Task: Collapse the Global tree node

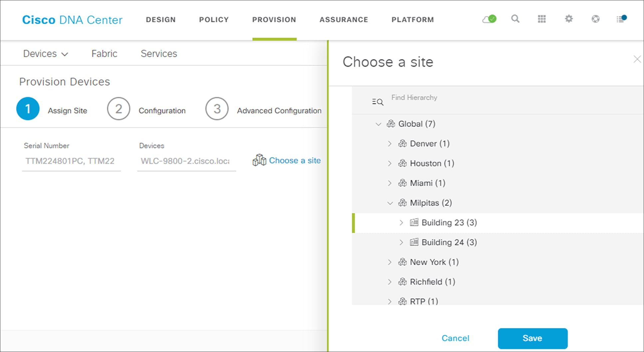Action: click(378, 124)
